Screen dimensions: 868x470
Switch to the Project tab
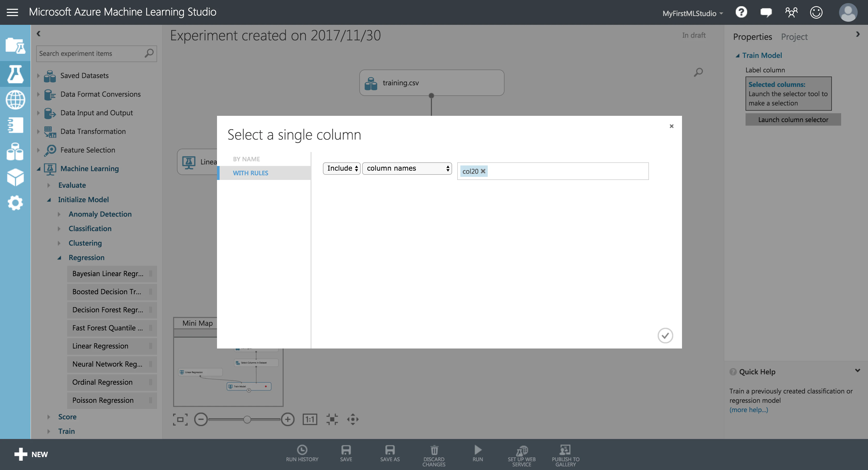794,37
